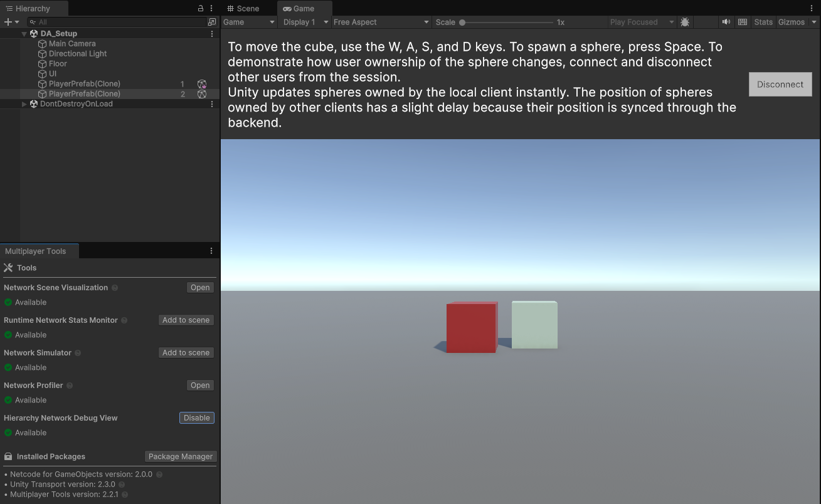Viewport: 821px width, 504px height.
Task: Expand the DontDestroyOnLoad node
Action: (x=24, y=103)
